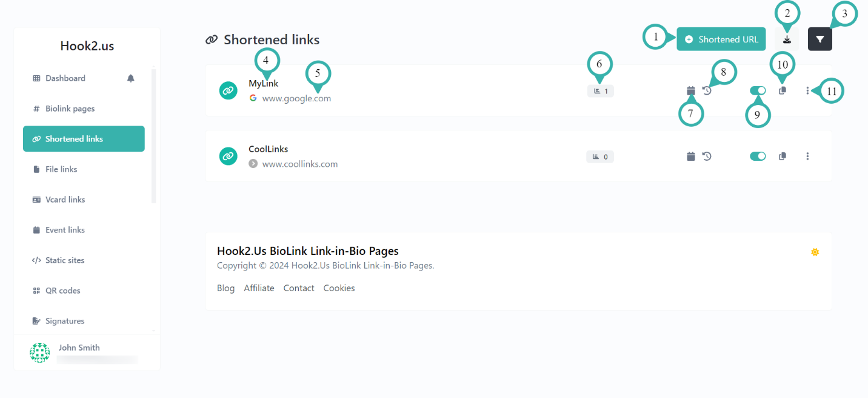Open the three-dot menu for MyLink
868x398 pixels.
coord(807,90)
